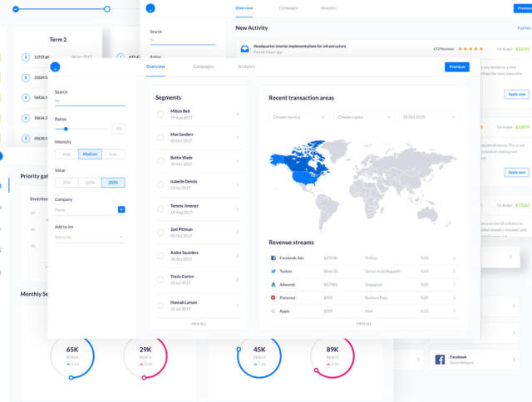Screen dimensions: 532x402
Task: Select the Andre Saunders segment circle
Action: point(160,256)
